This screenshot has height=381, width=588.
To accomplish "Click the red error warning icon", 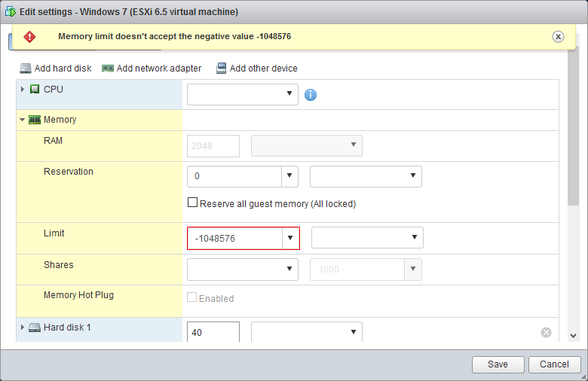I will click(x=29, y=36).
